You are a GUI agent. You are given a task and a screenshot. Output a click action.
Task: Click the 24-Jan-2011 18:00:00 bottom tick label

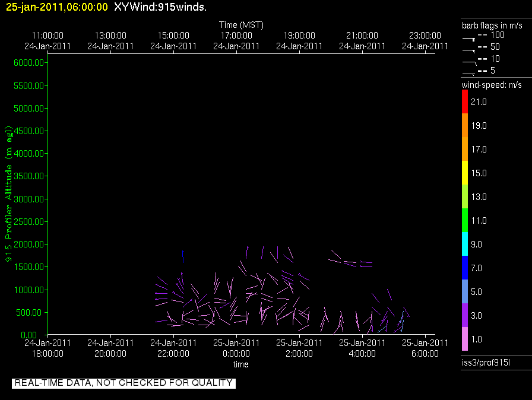point(47,348)
